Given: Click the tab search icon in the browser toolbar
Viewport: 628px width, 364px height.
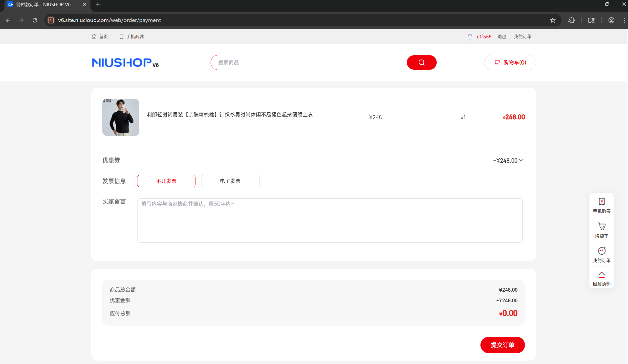Looking at the screenshot, I should [591, 20].
